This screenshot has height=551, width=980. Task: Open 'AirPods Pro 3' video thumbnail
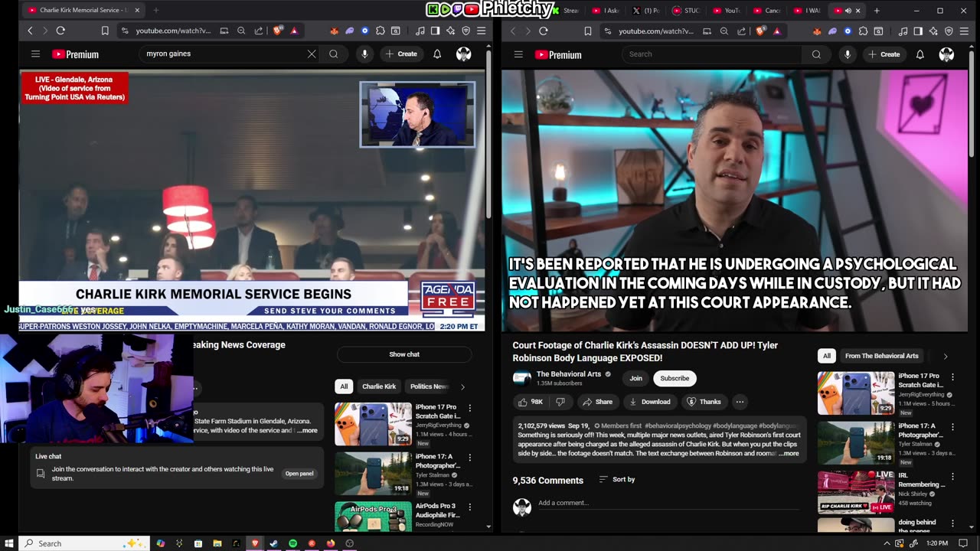(x=373, y=517)
